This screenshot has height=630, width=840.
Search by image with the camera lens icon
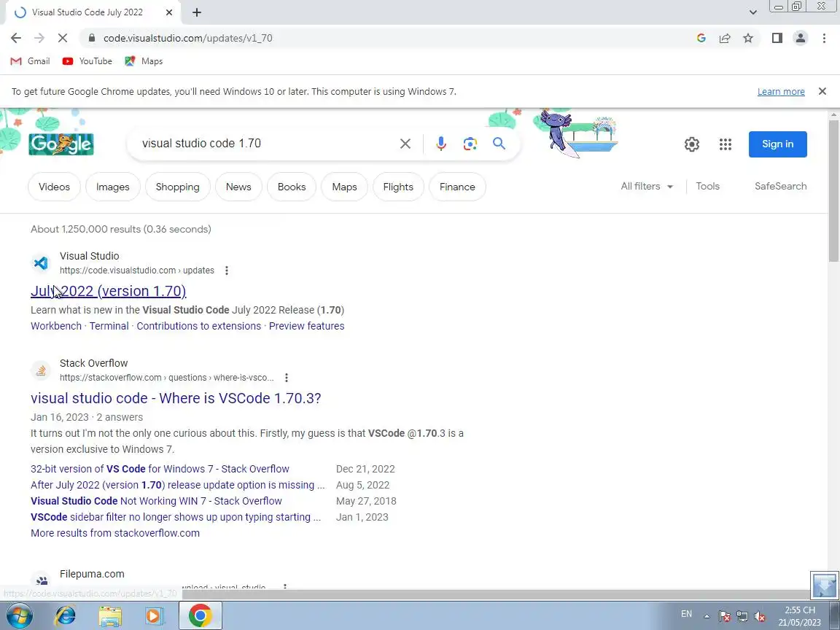470,144
